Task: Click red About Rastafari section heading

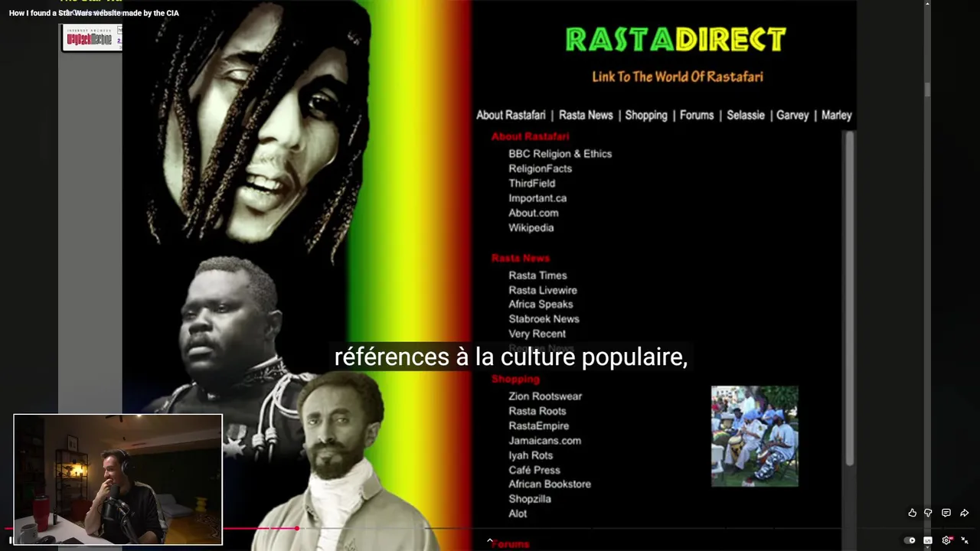Action: 531,137
